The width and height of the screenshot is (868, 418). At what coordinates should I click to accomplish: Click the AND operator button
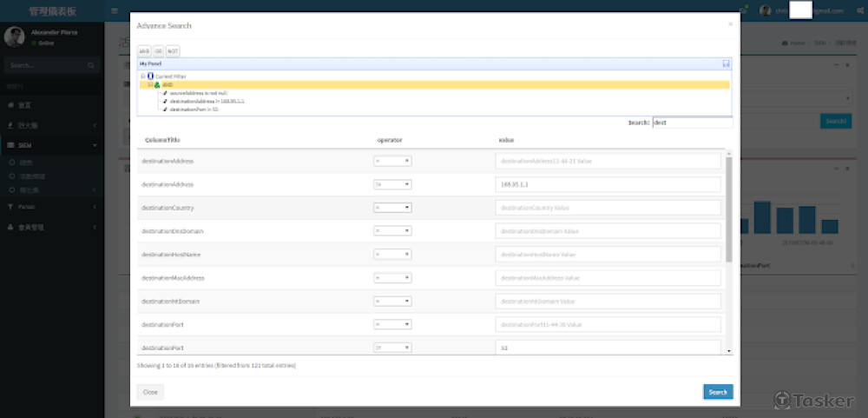(144, 51)
